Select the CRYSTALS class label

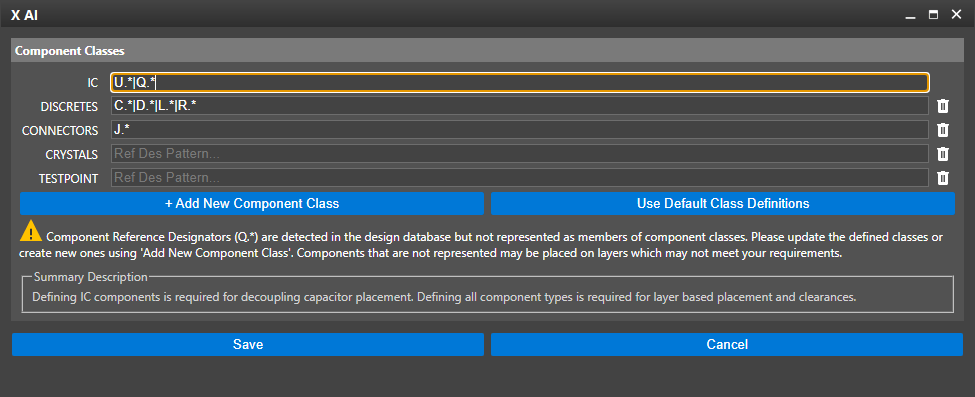72,155
